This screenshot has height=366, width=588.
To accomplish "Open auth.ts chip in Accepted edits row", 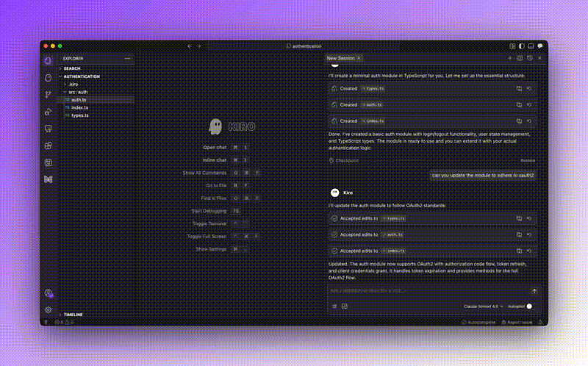I will [x=392, y=234].
